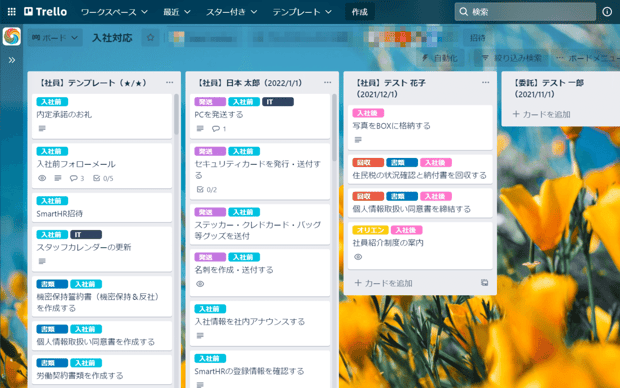
Task: Click description icon on スタッフカレンダーの更新 card
Action: pyautogui.click(x=42, y=261)
